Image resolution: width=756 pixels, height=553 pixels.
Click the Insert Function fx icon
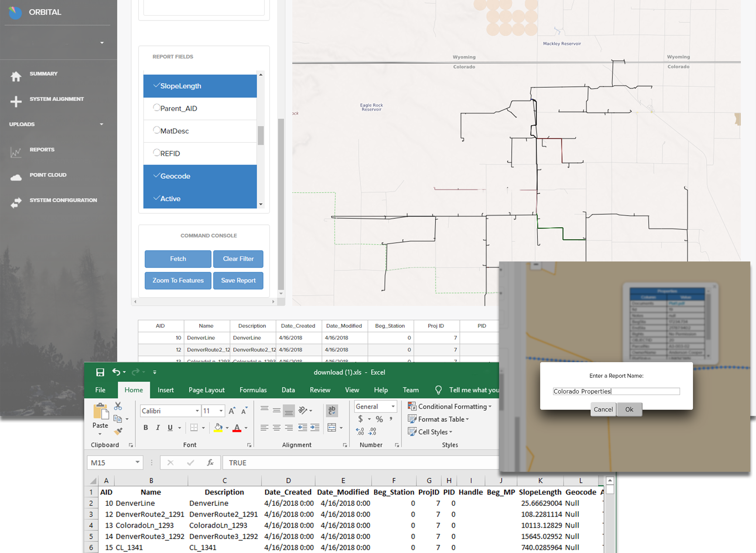click(x=210, y=462)
